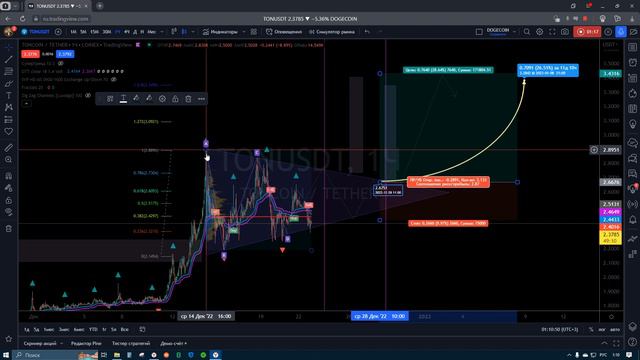640x360 pixels.
Task: Open the demo account tab
Action: 173,344
